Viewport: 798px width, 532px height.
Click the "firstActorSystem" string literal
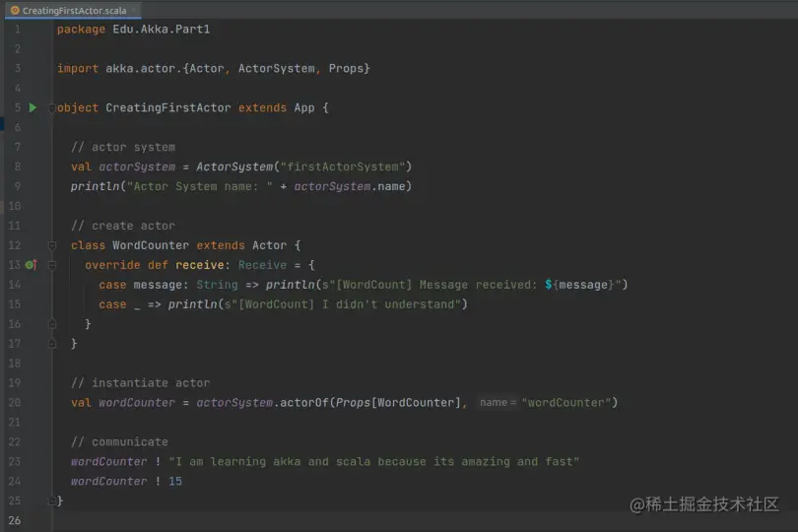(x=342, y=166)
